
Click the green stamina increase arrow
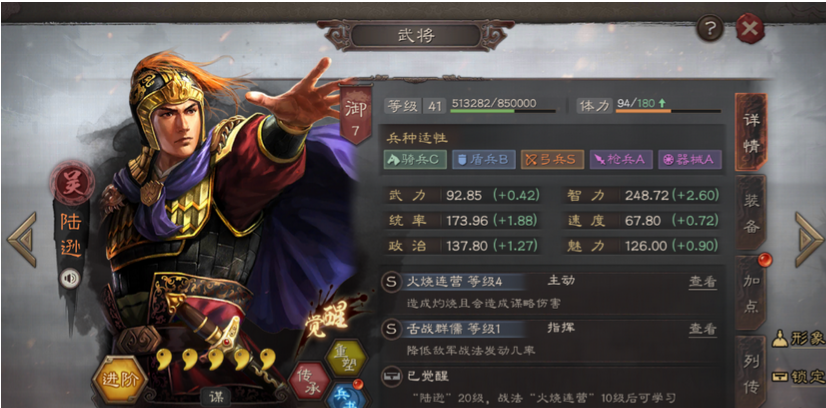coord(662,103)
